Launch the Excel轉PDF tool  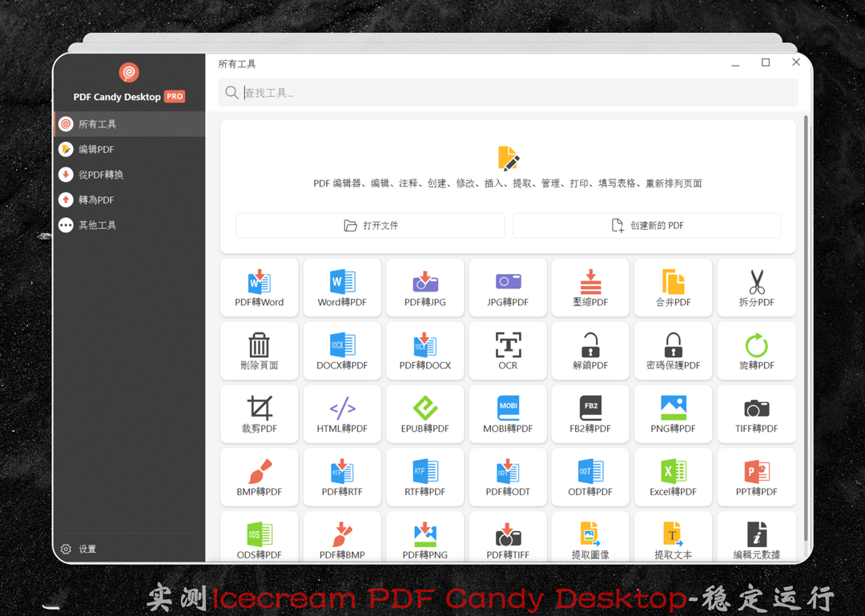(x=673, y=477)
